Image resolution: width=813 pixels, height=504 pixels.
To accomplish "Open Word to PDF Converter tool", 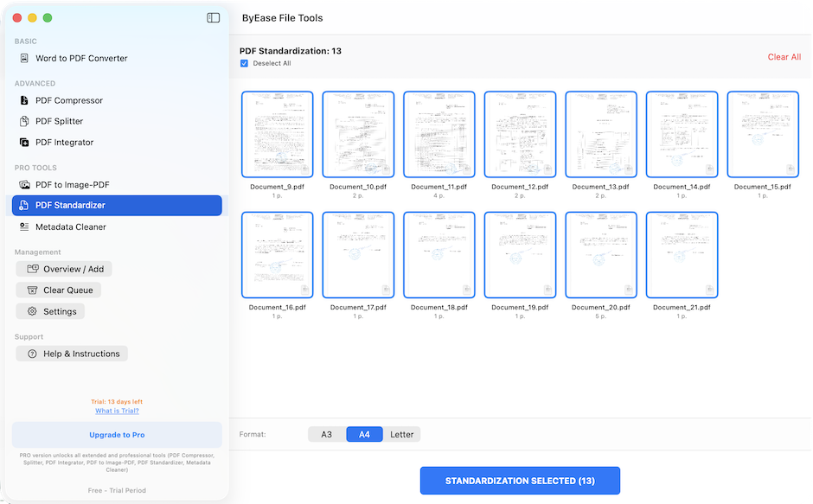I will pos(117,58).
